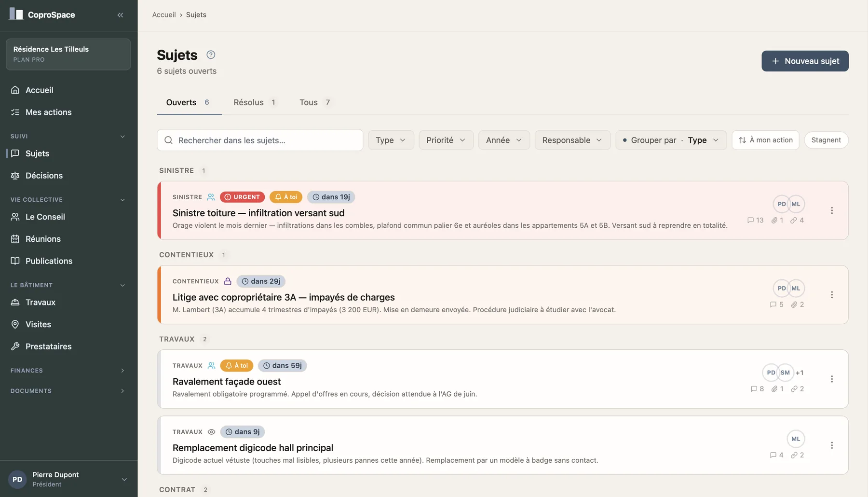Click the lock icon on the Contentieux card
The width and height of the screenshot is (868, 497).
click(x=228, y=281)
